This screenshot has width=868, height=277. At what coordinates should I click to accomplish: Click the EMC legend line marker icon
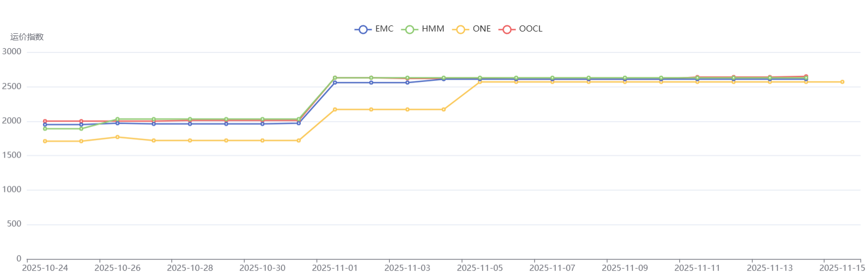click(x=363, y=29)
